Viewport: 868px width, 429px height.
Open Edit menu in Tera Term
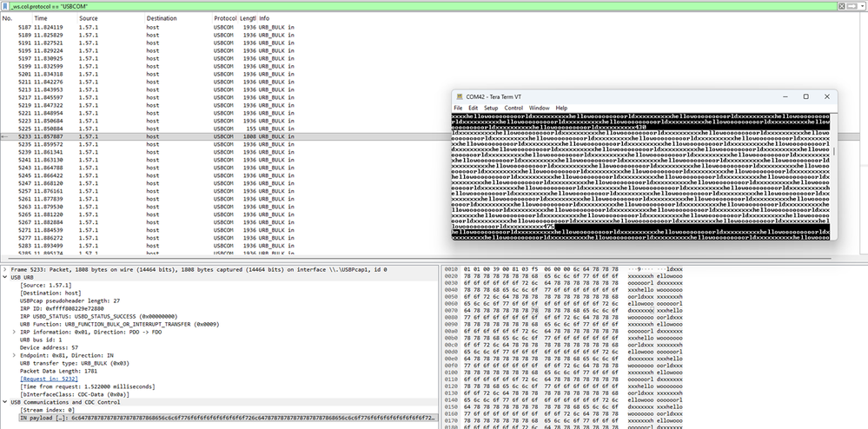tap(473, 108)
